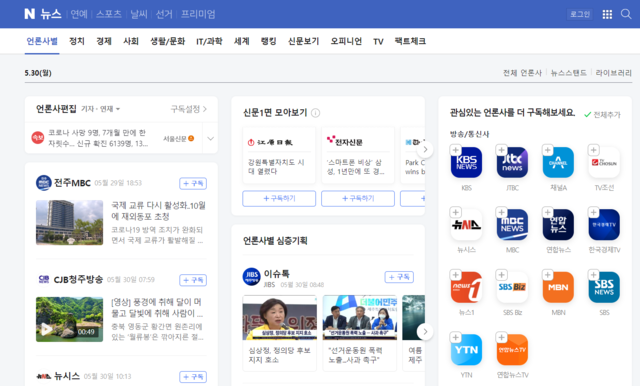Select the SBS News icon
The width and height of the screenshot is (640, 386).
coord(604,287)
